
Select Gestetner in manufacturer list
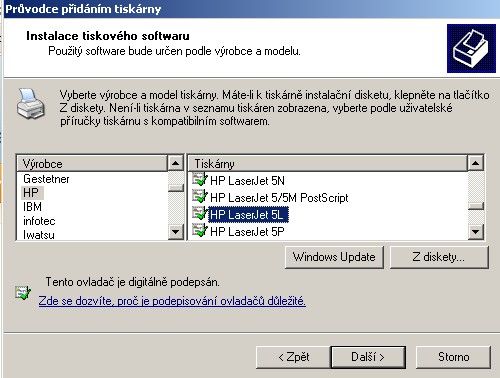pos(46,179)
